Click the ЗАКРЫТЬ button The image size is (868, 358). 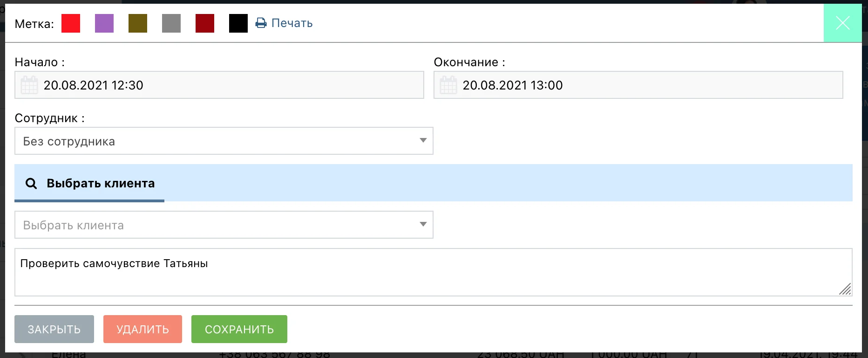click(54, 329)
